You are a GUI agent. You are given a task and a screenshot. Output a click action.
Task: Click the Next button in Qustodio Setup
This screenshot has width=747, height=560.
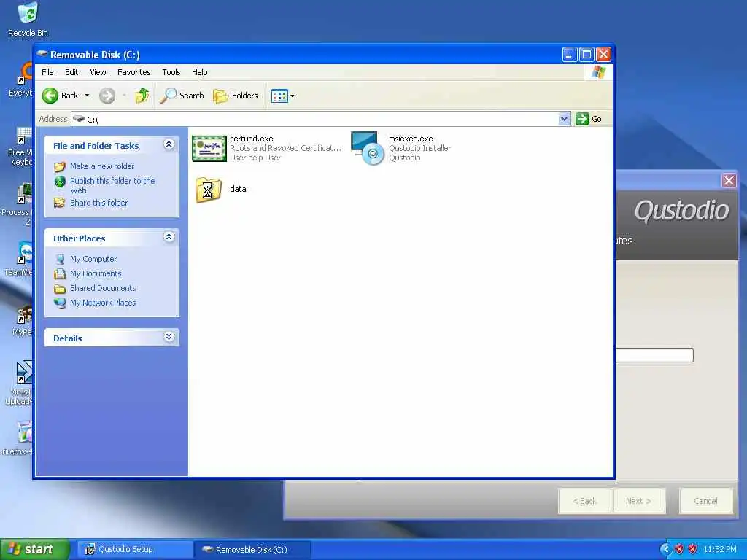pyautogui.click(x=638, y=501)
